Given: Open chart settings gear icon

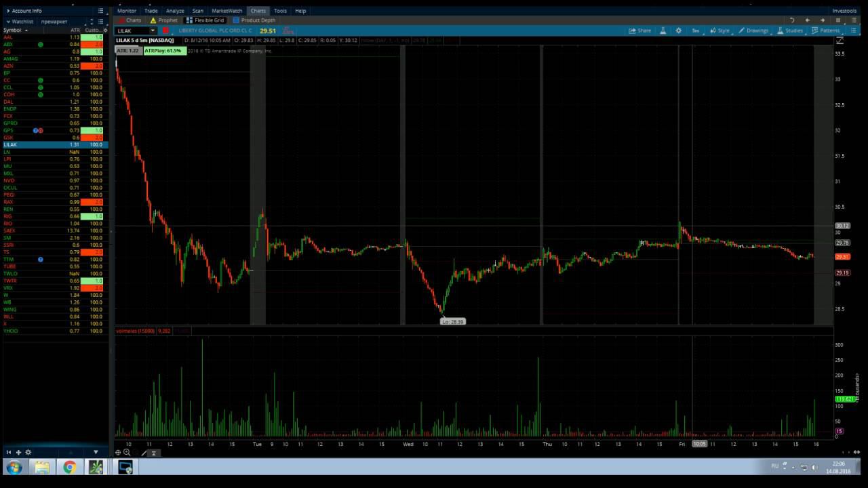Looking at the screenshot, I should pos(678,30).
